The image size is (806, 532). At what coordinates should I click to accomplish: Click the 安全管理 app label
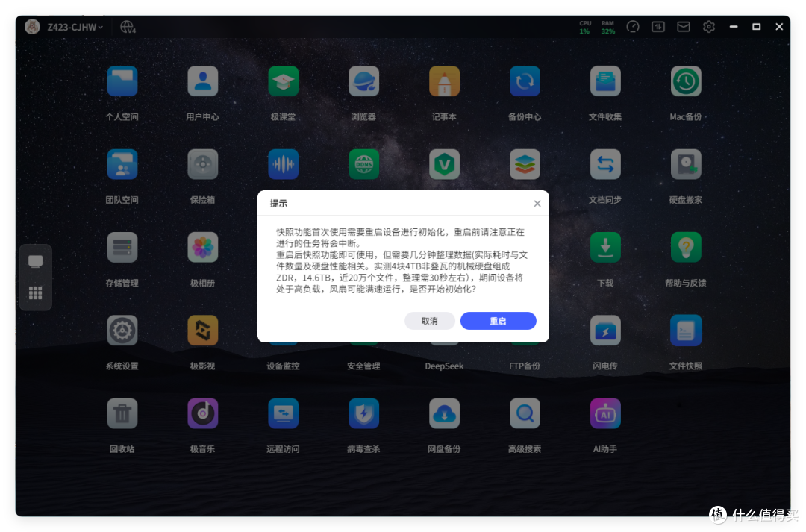[x=363, y=366]
